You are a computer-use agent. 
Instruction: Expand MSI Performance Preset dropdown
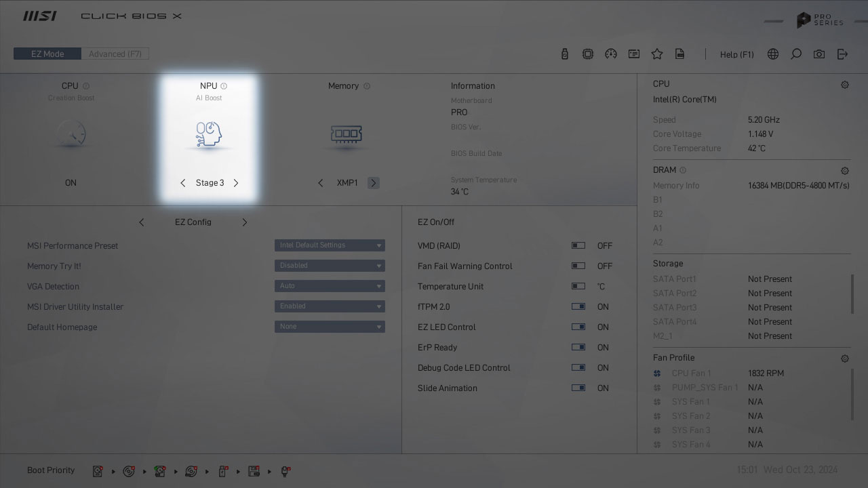pos(330,245)
